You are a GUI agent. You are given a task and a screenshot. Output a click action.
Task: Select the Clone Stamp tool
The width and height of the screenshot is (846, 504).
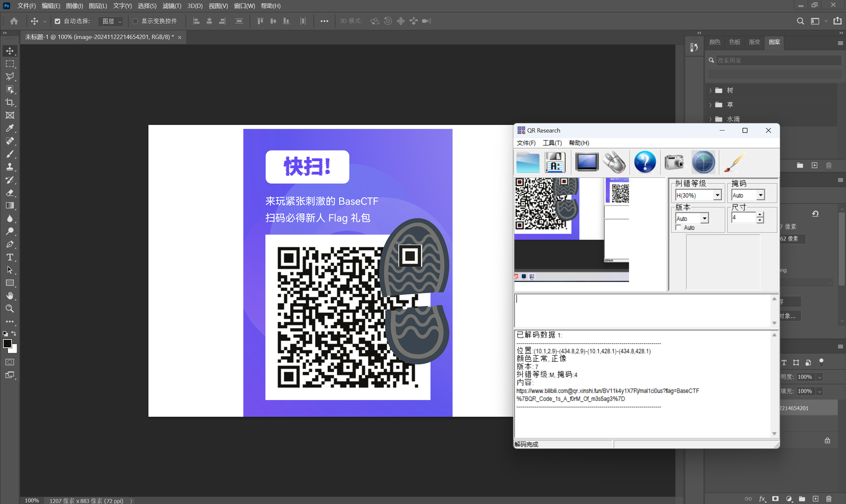click(x=10, y=167)
